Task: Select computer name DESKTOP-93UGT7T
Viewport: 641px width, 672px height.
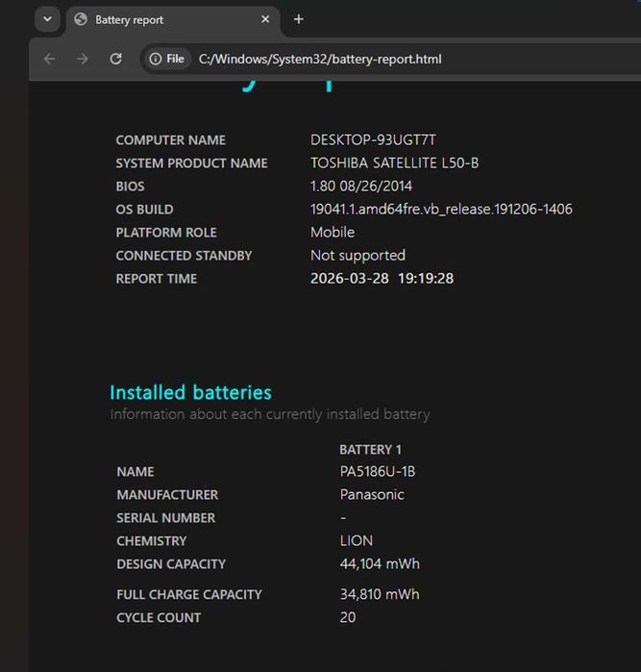Action: click(373, 139)
